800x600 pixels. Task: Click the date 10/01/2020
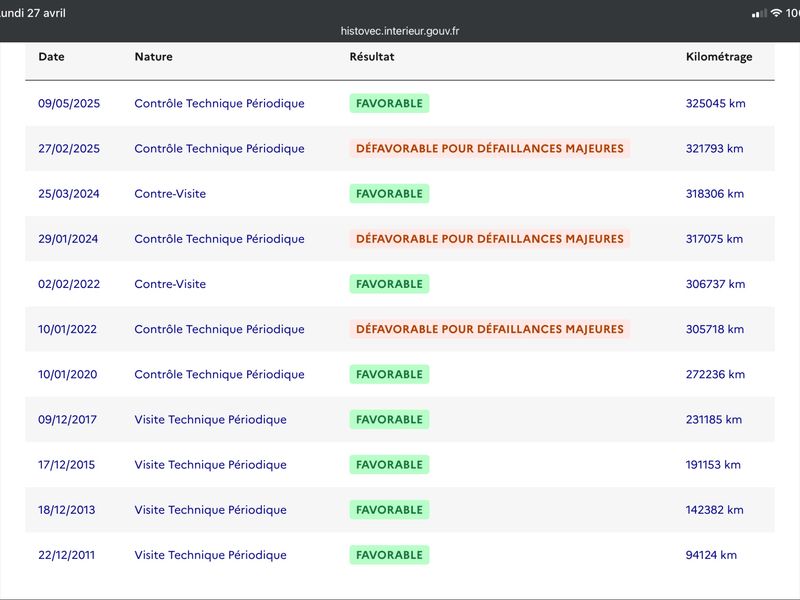[67, 374]
